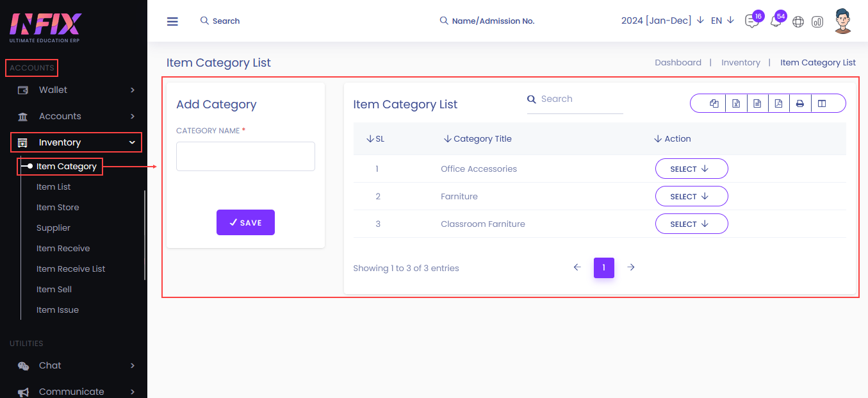Viewport: 868px width, 398px height.
Task: Open Select dropdown for Office Accessories
Action: click(691, 169)
